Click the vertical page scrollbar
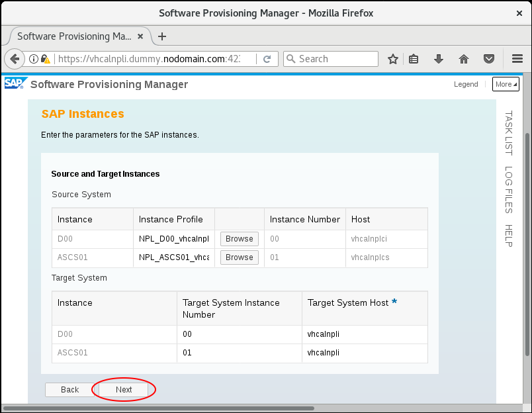This screenshot has height=413, width=532. 527,244
